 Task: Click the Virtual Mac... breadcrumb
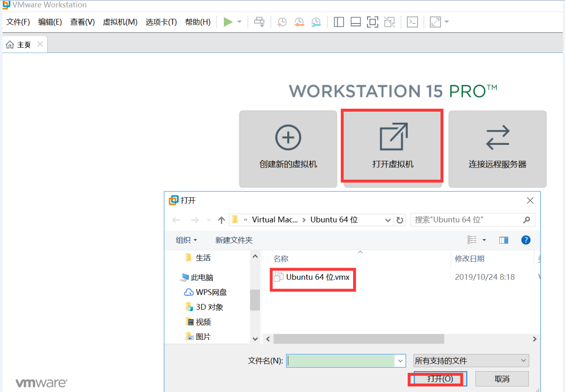click(x=275, y=220)
